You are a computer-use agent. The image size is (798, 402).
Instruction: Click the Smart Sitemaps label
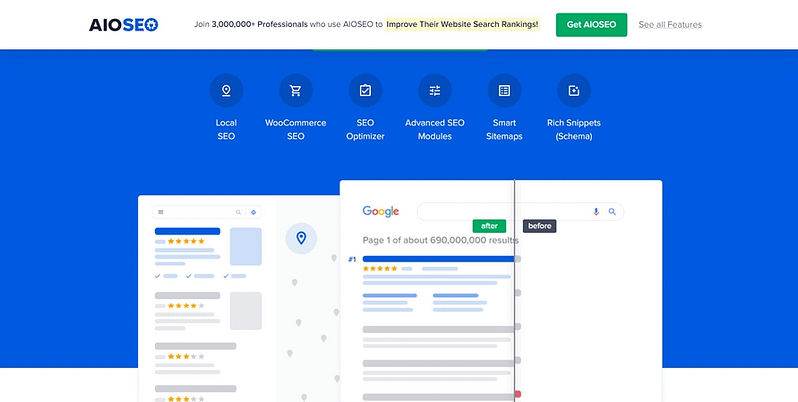pyautogui.click(x=504, y=129)
